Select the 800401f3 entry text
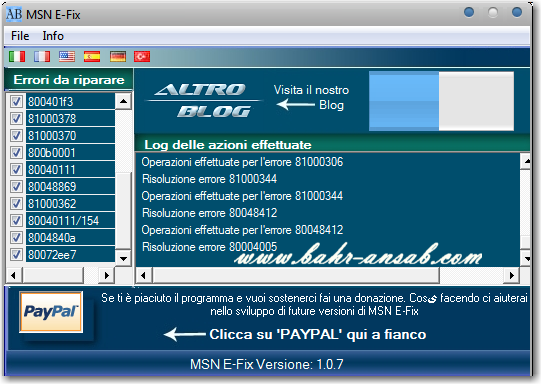This screenshot has height=384, width=541. [51, 102]
